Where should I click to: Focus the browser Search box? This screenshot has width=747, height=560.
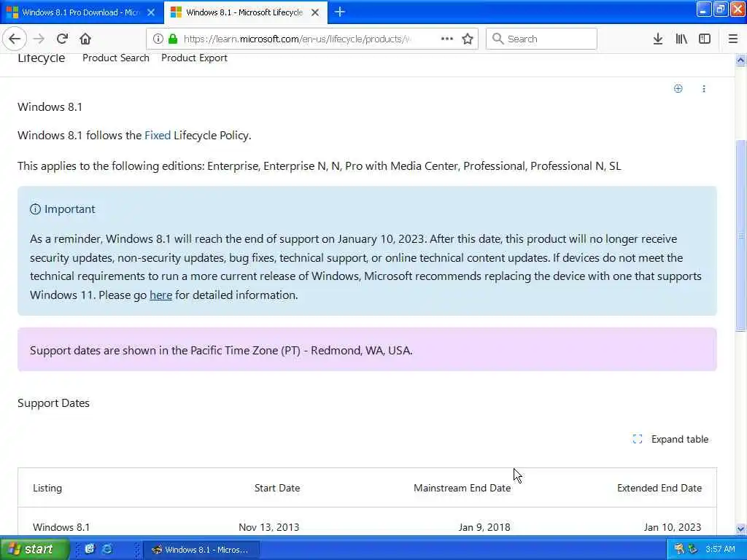pyautogui.click(x=541, y=39)
